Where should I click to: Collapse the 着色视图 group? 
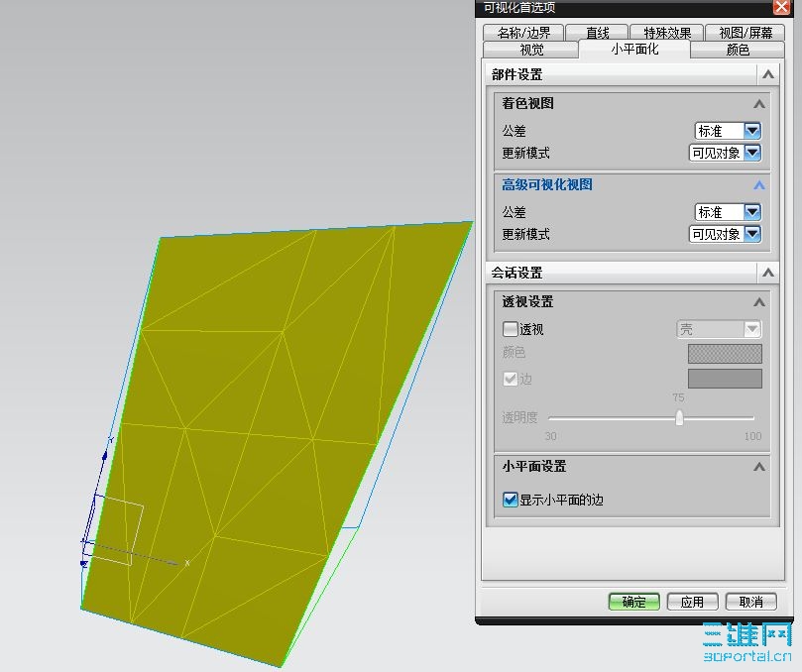pyautogui.click(x=759, y=104)
